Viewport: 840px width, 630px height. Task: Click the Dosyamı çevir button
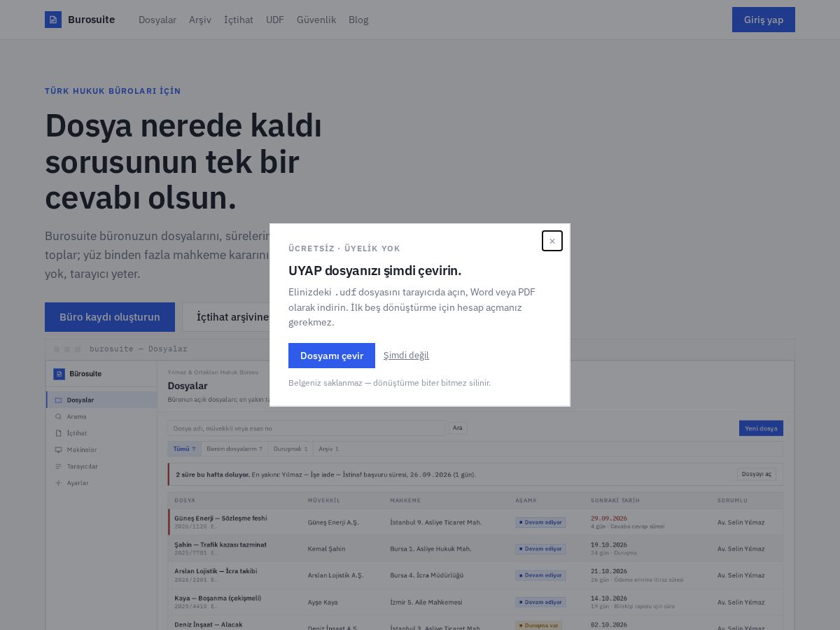click(332, 356)
